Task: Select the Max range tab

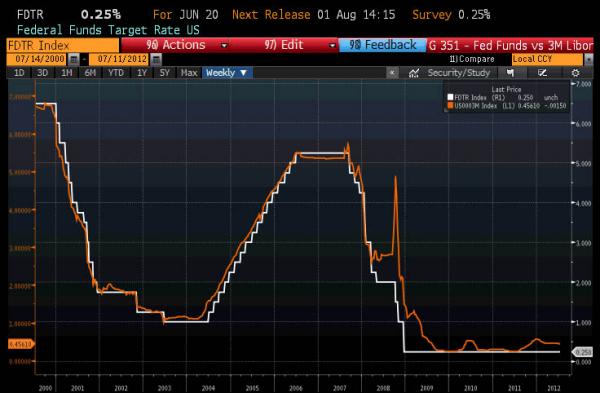Action: (x=189, y=73)
